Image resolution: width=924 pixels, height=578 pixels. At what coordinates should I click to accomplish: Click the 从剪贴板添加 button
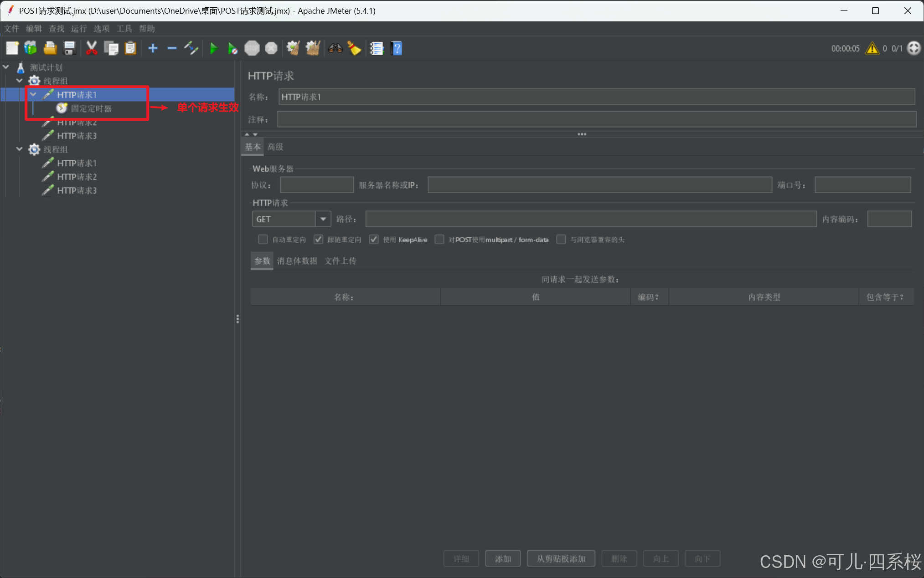(561, 558)
